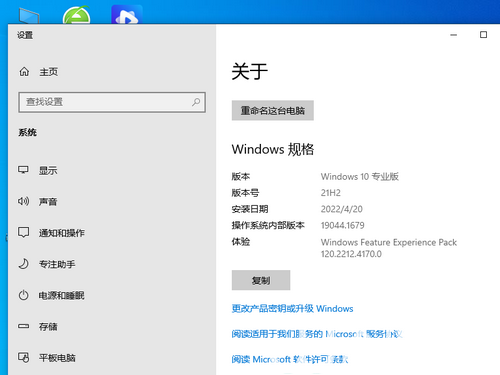Click the 版本号 label
The width and height of the screenshot is (500, 375).
click(245, 193)
